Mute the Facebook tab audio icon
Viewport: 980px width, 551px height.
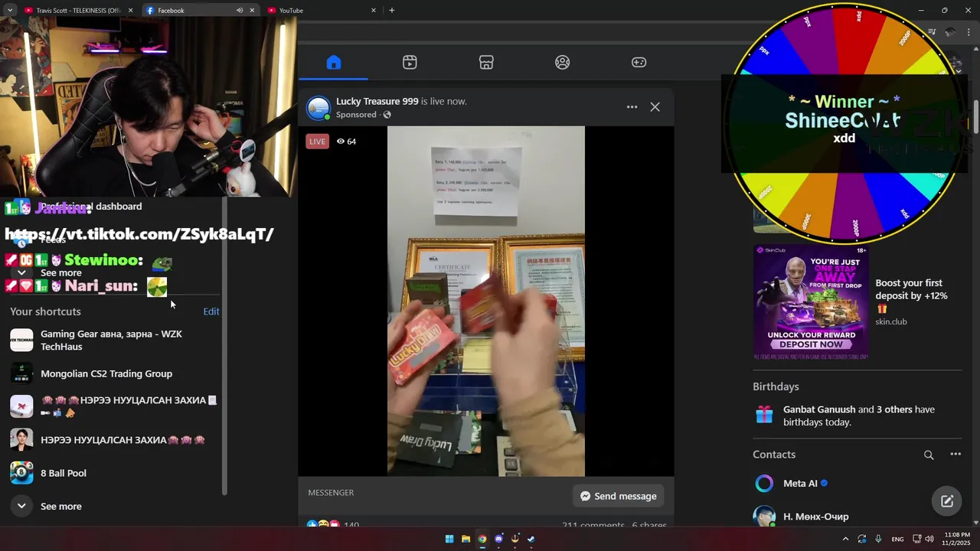[x=239, y=11]
